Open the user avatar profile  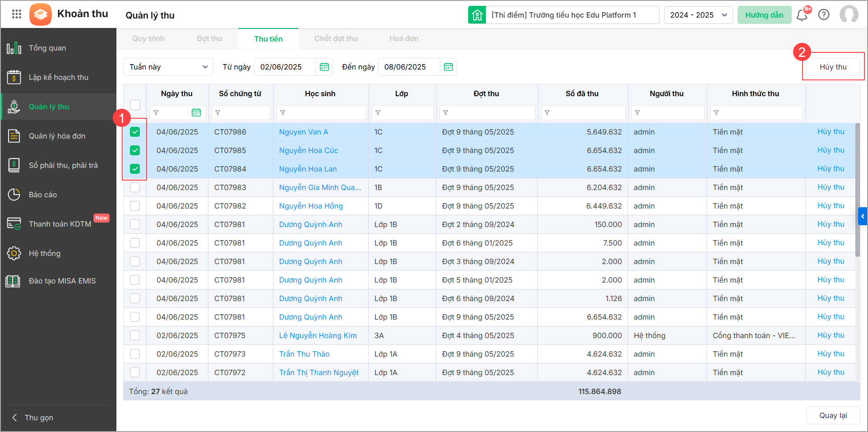849,15
